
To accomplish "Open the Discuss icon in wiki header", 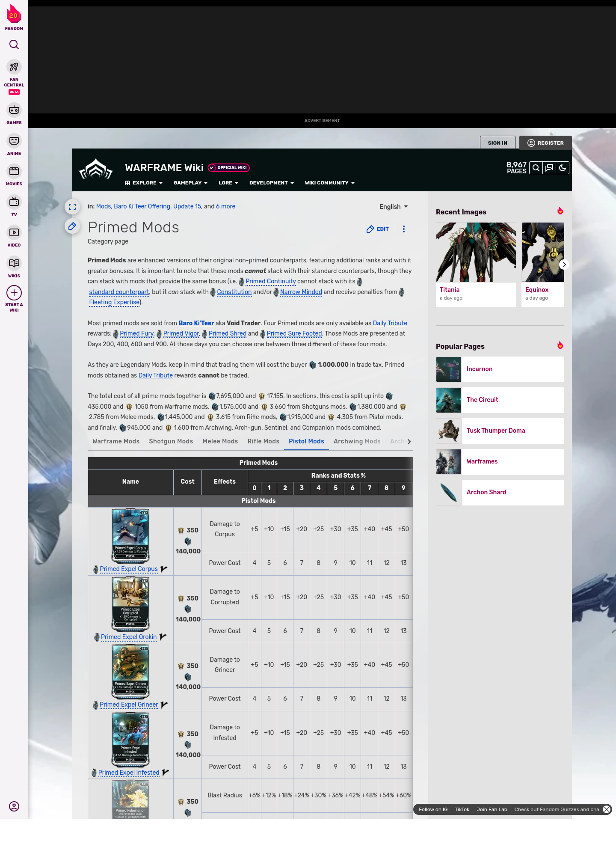I will click(x=549, y=168).
